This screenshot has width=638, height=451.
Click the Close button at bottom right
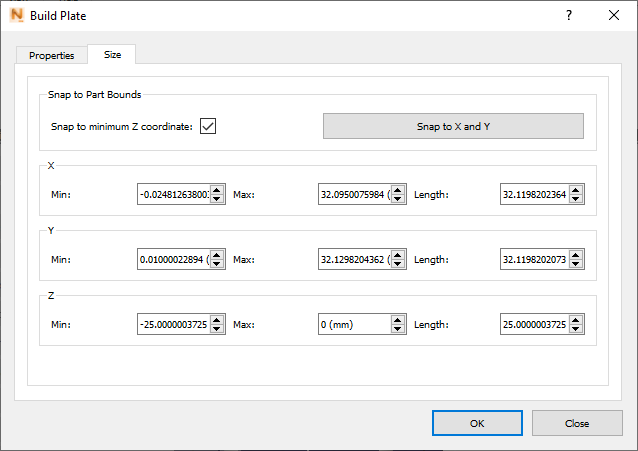tap(577, 423)
